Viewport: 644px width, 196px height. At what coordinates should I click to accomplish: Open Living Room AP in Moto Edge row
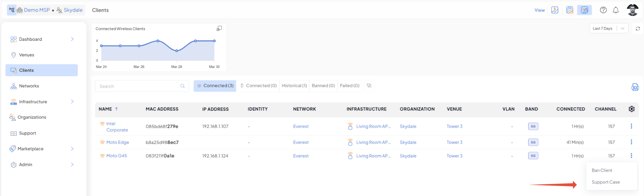click(373, 142)
